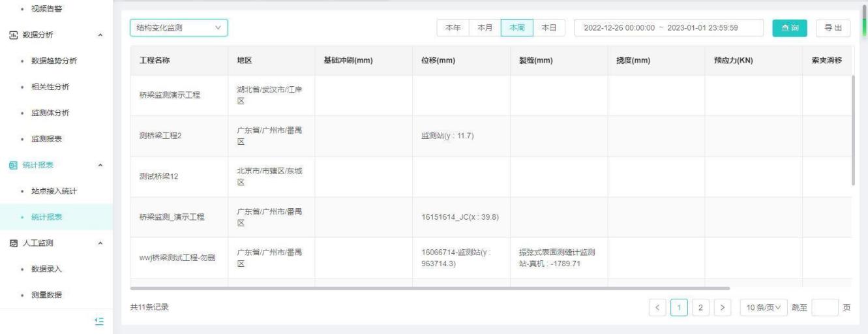The image size is (868, 334).
Task: Click the table's horizontal scrollbar
Action: tap(429, 288)
